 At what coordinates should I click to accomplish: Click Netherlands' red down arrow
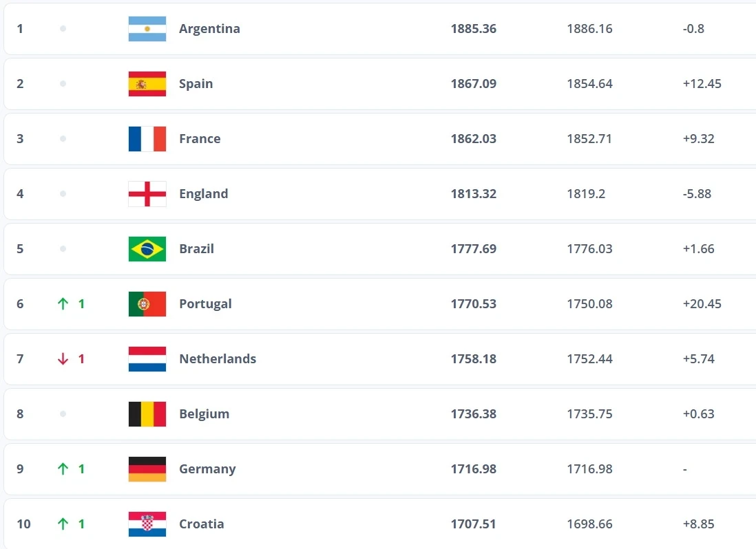pyautogui.click(x=63, y=359)
